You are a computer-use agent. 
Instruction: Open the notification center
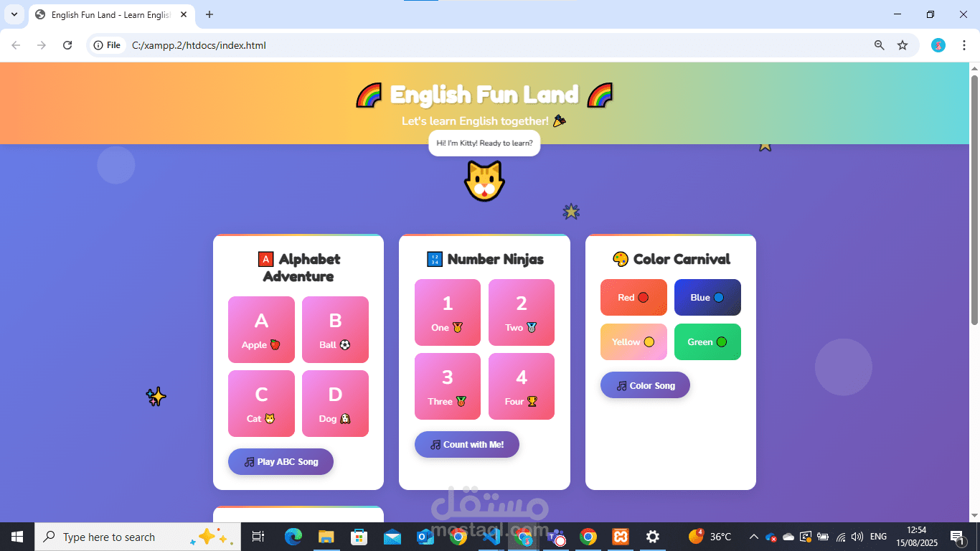click(957, 537)
